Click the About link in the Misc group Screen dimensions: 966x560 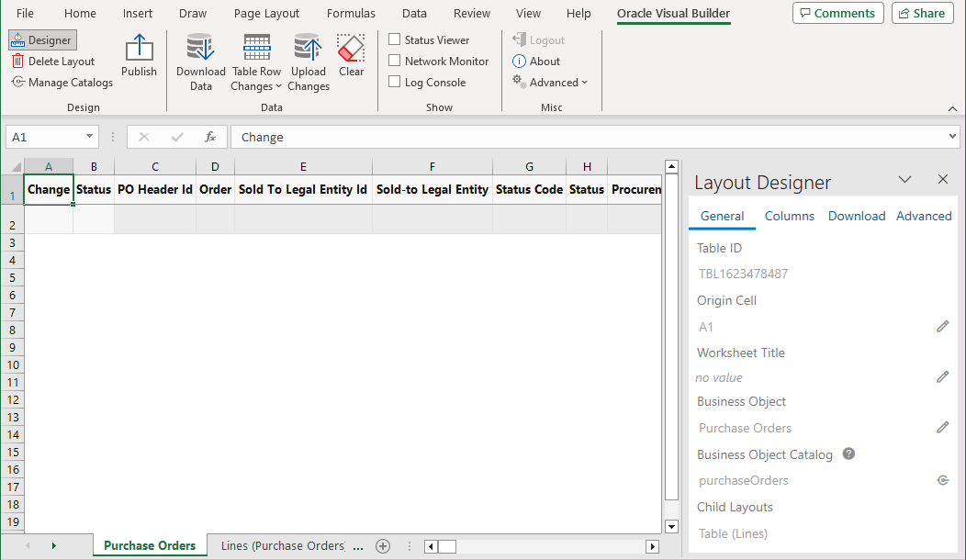536,61
